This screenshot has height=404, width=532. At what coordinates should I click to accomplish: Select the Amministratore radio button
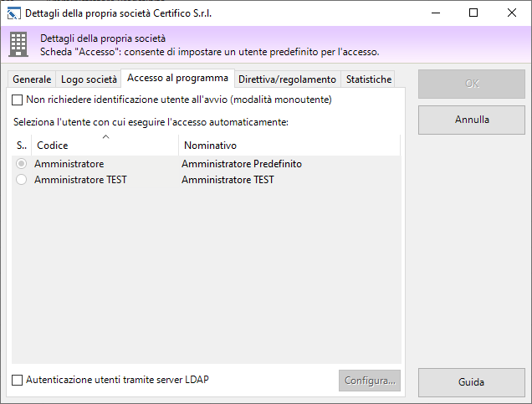click(x=21, y=164)
